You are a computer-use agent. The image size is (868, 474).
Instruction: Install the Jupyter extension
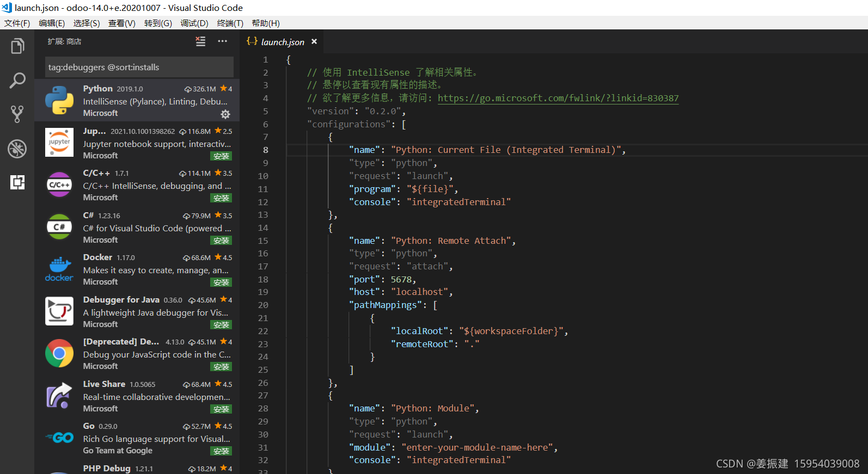[x=222, y=156]
